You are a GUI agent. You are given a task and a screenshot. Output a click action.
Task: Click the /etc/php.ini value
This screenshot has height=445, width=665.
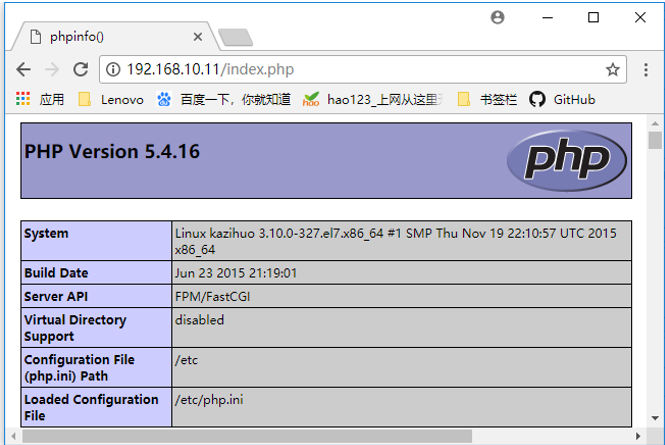[209, 400]
